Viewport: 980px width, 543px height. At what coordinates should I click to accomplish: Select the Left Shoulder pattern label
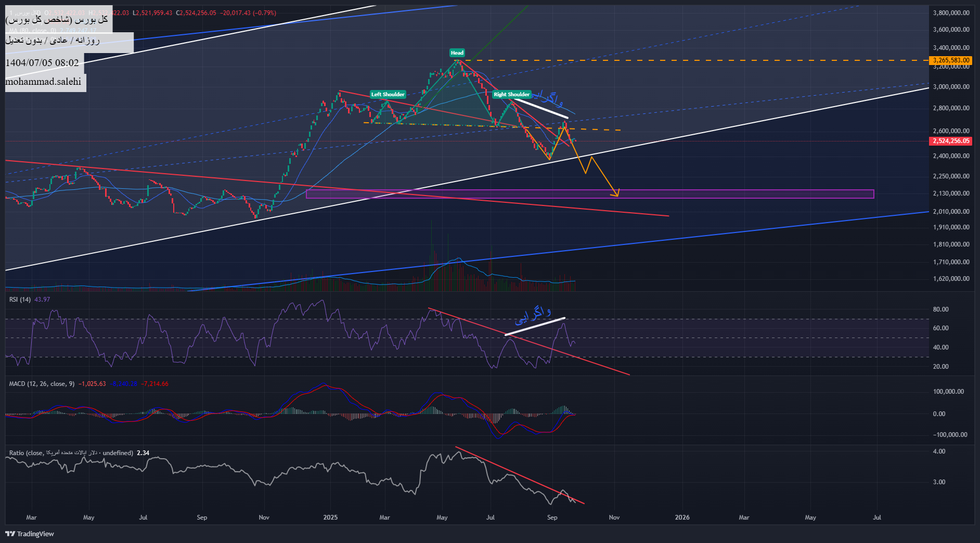pos(388,94)
